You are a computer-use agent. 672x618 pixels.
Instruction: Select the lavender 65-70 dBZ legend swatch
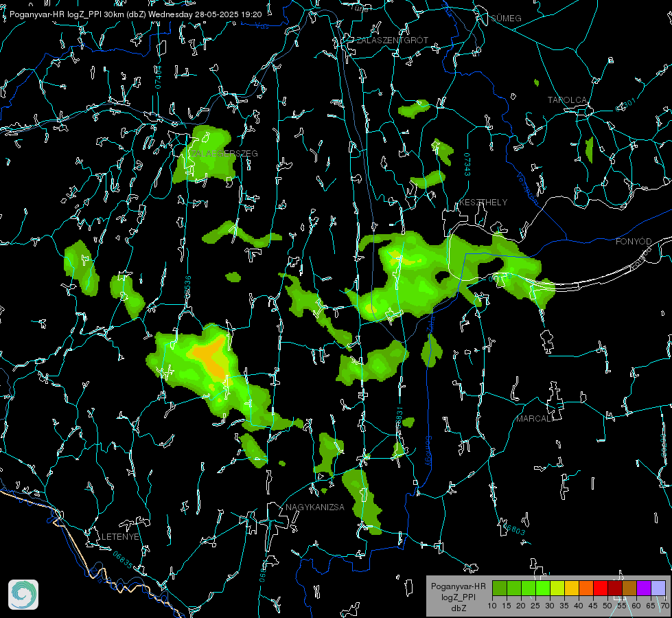[x=658, y=588]
